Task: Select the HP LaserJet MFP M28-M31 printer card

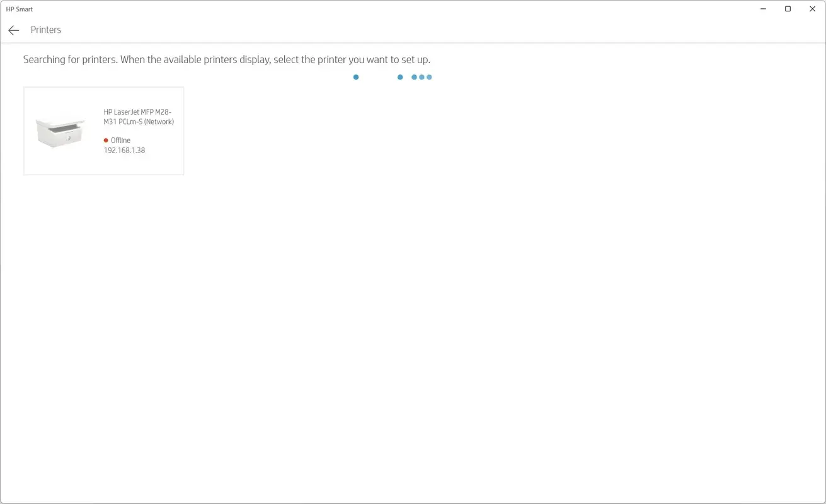Action: pos(103,130)
